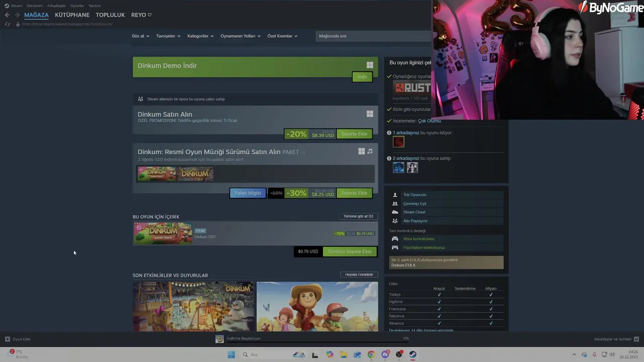
Task: Open the Dinkum EULA link
Action: coord(404,265)
